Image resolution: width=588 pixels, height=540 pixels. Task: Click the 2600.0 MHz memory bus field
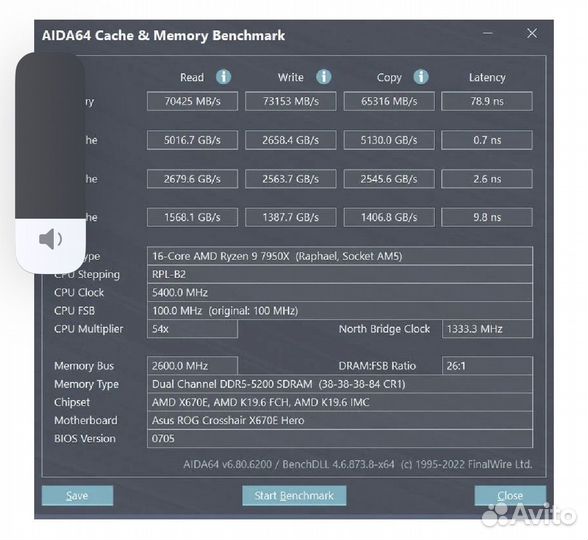[192, 366]
